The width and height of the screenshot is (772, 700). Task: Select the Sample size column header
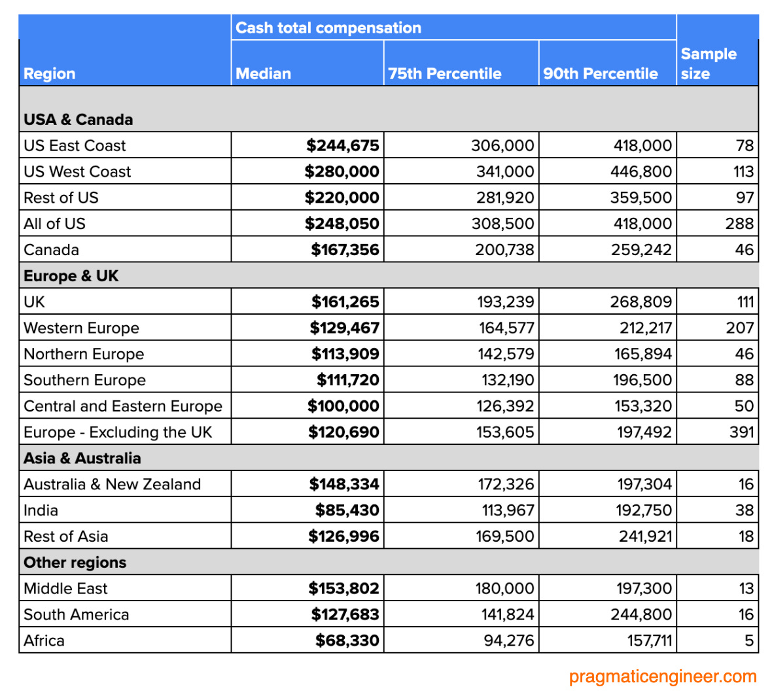pos(709,63)
